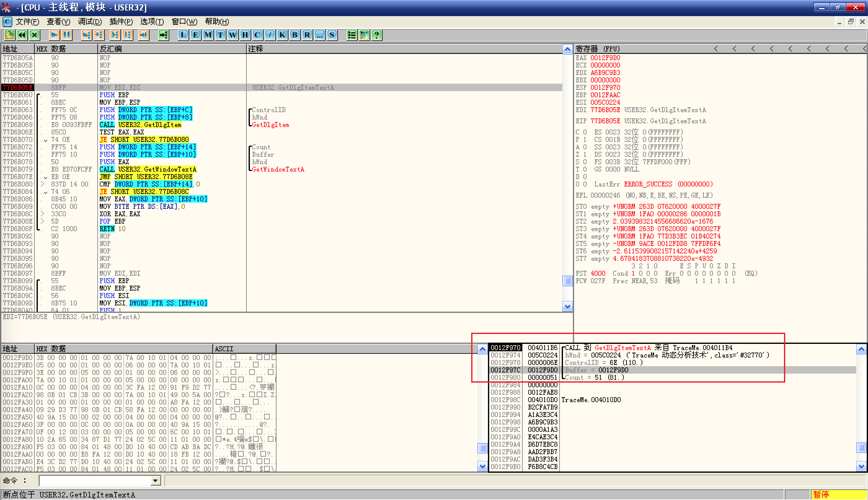Expand the command line dropdown arrow
The width and height of the screenshot is (868, 500).
coord(155,480)
